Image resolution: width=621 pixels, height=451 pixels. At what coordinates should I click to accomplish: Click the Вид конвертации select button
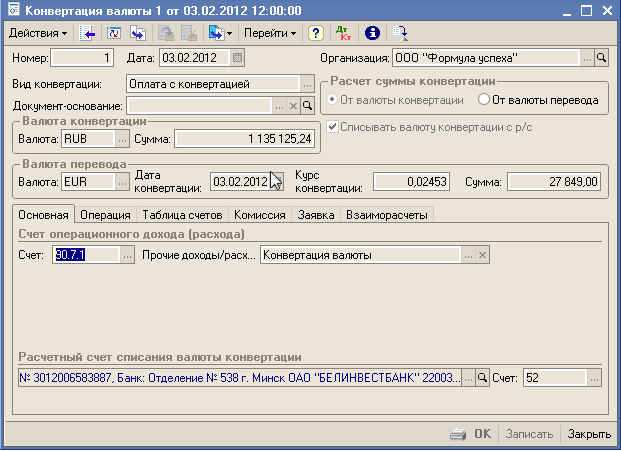point(307,84)
